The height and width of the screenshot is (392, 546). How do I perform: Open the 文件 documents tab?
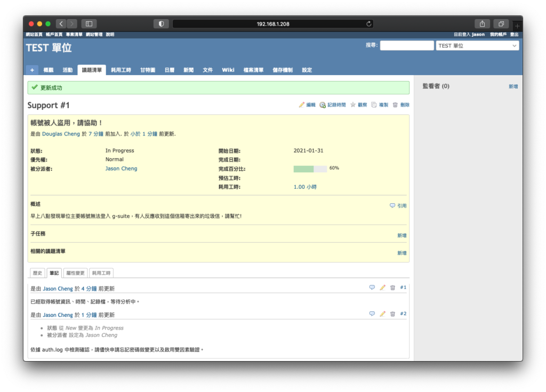(x=207, y=70)
